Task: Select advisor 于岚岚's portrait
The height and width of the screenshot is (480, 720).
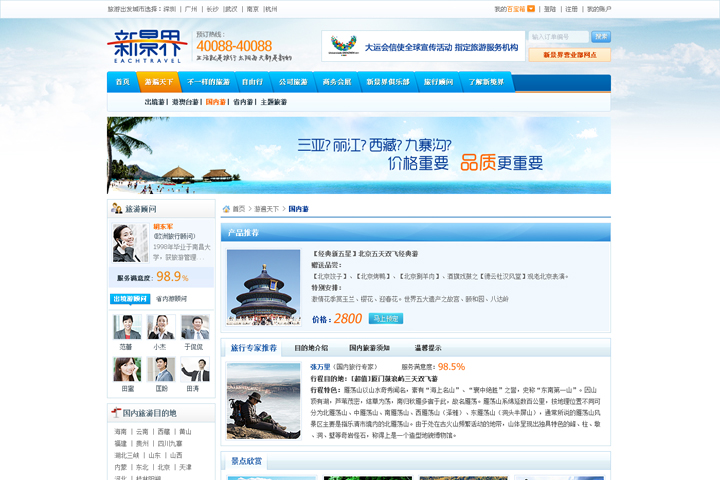Action: [194, 327]
